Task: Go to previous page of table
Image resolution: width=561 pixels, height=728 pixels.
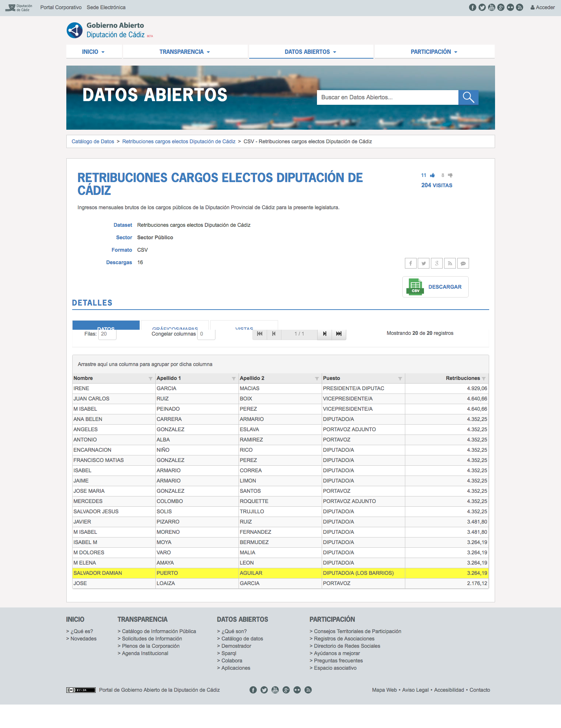Action: click(274, 334)
